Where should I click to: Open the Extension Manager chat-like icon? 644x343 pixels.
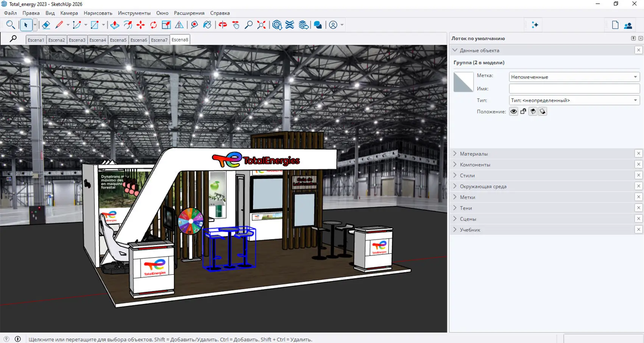click(x=318, y=25)
